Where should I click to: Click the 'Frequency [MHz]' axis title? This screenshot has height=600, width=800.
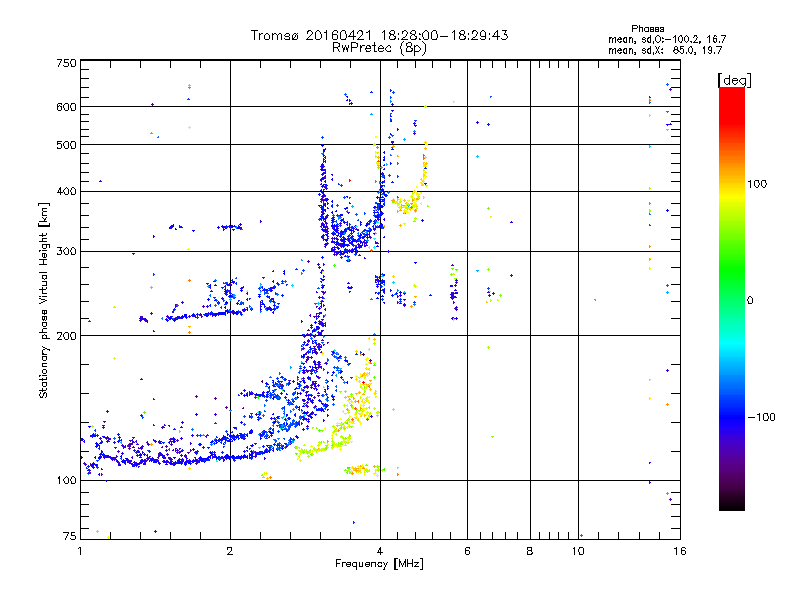379,564
